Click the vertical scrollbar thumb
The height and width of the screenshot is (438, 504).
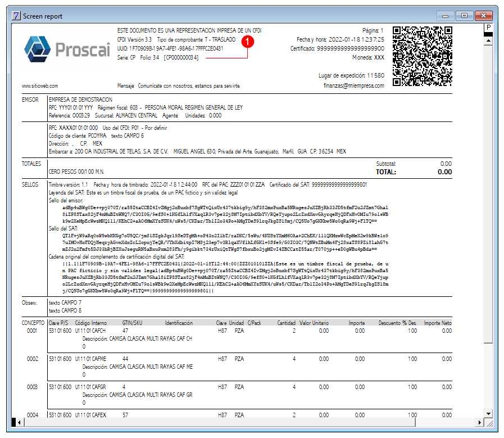tap(488, 194)
